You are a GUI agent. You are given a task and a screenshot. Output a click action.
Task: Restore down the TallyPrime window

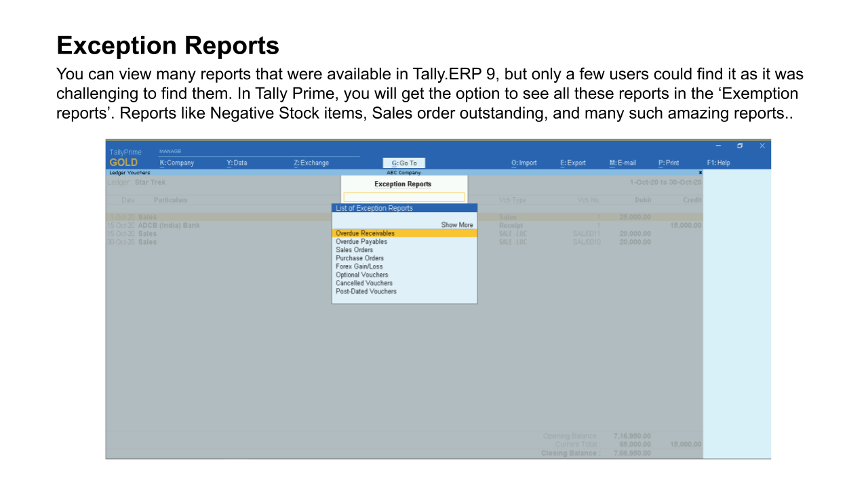pos(740,146)
